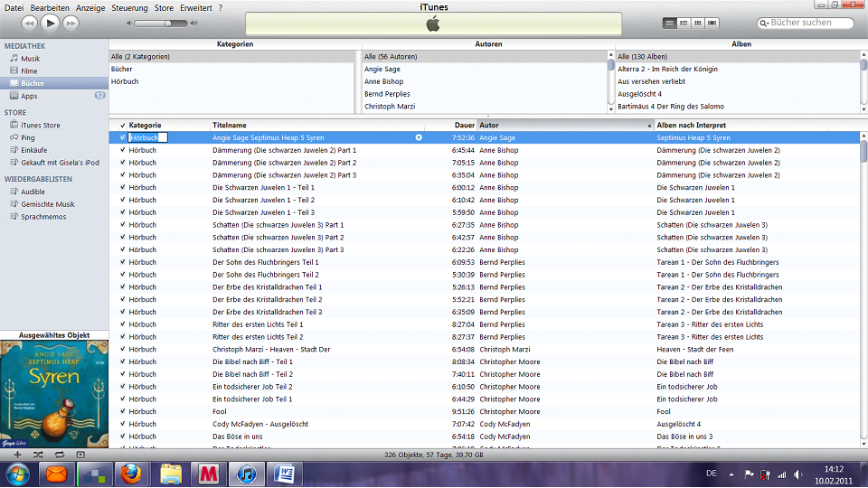This screenshot has width=868, height=488.
Task: Sort by Alben nach Interpret header
Action: coord(741,125)
